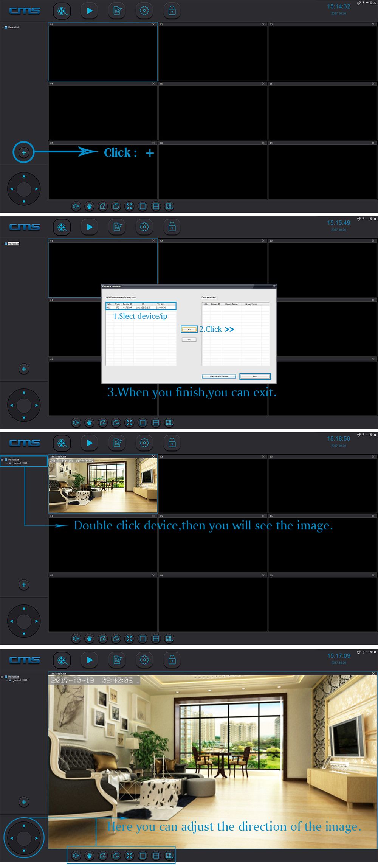
Task: Exit the Devices manager dialog
Action: tap(255, 376)
